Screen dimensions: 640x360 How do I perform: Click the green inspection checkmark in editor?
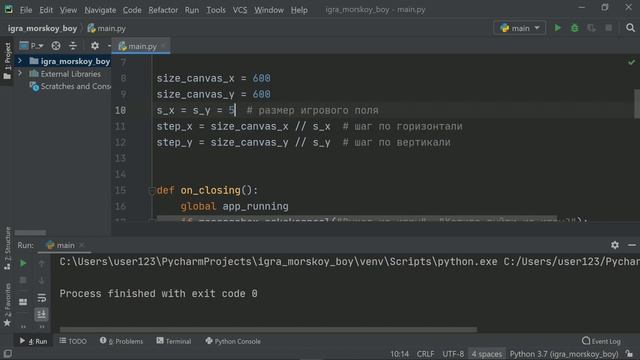(x=631, y=62)
